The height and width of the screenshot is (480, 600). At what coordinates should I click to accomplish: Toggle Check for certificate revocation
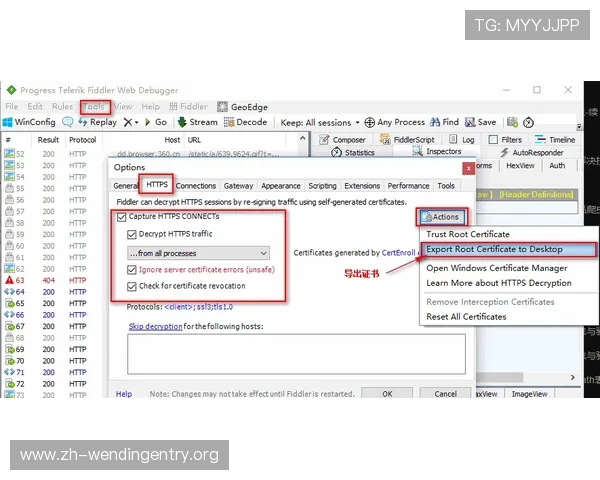(132, 287)
